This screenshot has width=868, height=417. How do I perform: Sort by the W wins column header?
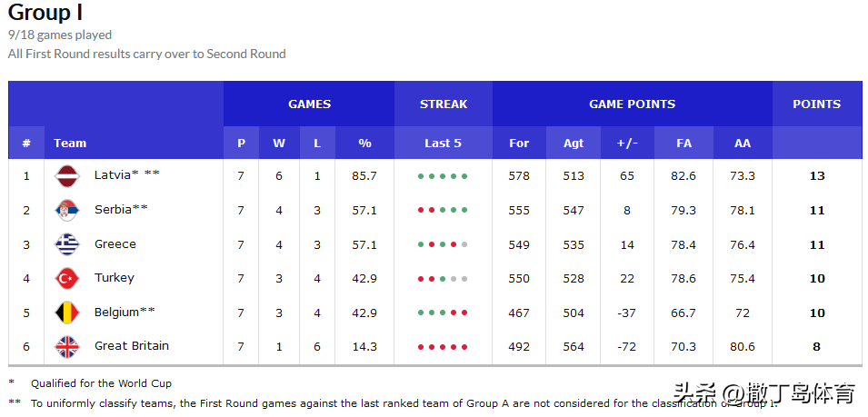click(279, 143)
